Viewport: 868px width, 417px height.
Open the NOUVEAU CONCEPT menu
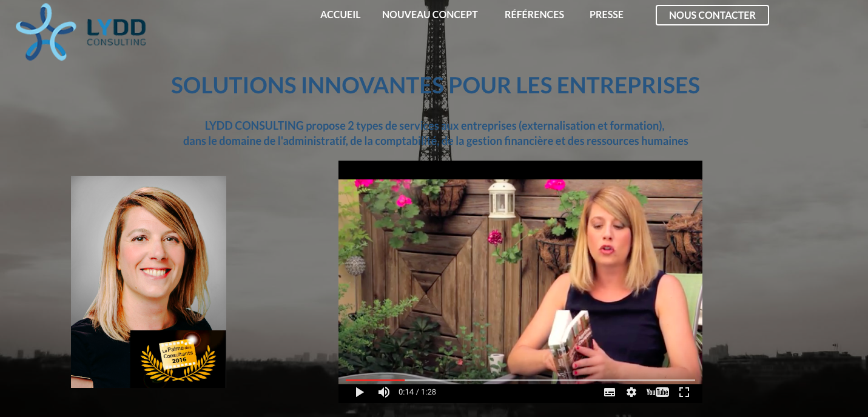pyautogui.click(x=430, y=15)
